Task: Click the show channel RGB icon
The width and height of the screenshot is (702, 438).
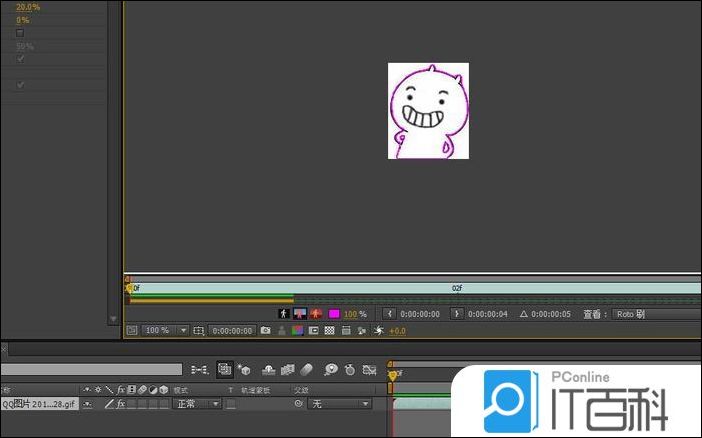Action: tap(297, 330)
